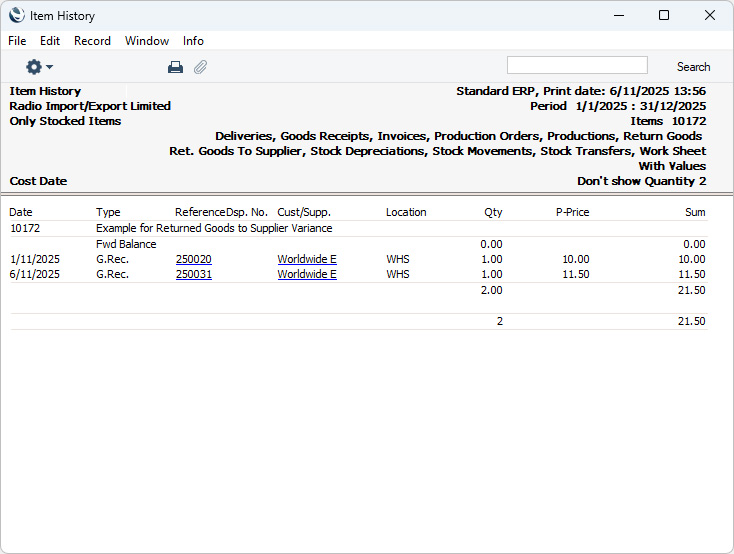The image size is (734, 554).
Task: Click the paperclip attachments icon
Action: (x=200, y=67)
